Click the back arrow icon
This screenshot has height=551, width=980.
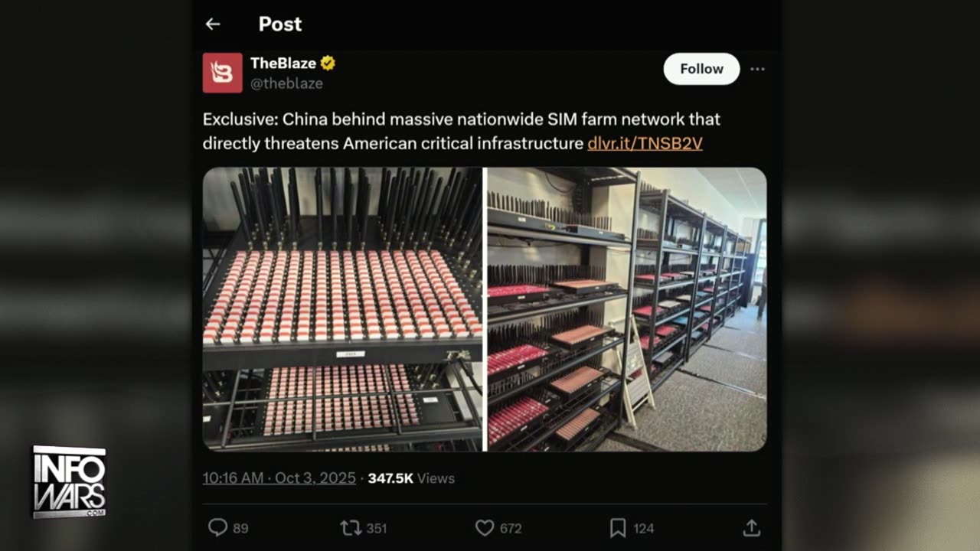pos(213,24)
